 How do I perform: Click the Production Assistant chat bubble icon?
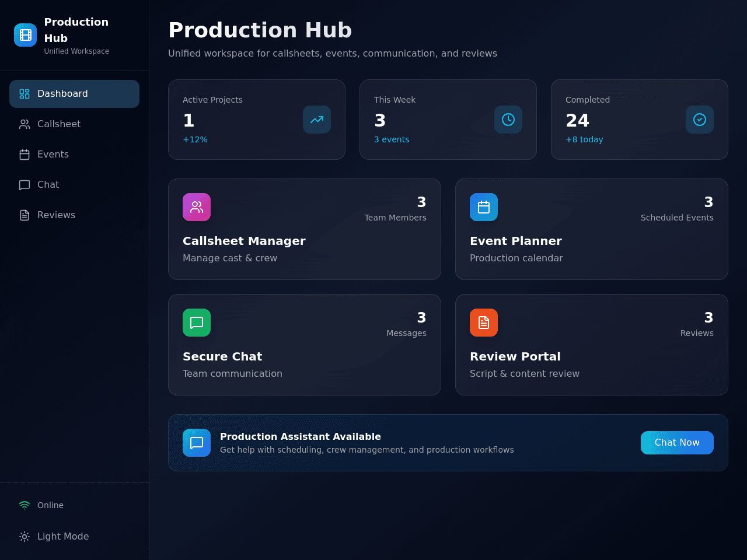197,443
